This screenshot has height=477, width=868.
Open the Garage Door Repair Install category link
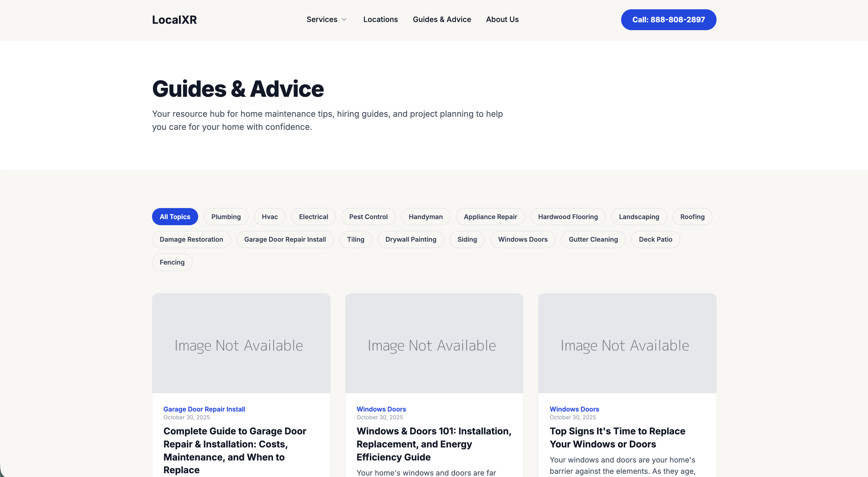(x=204, y=409)
